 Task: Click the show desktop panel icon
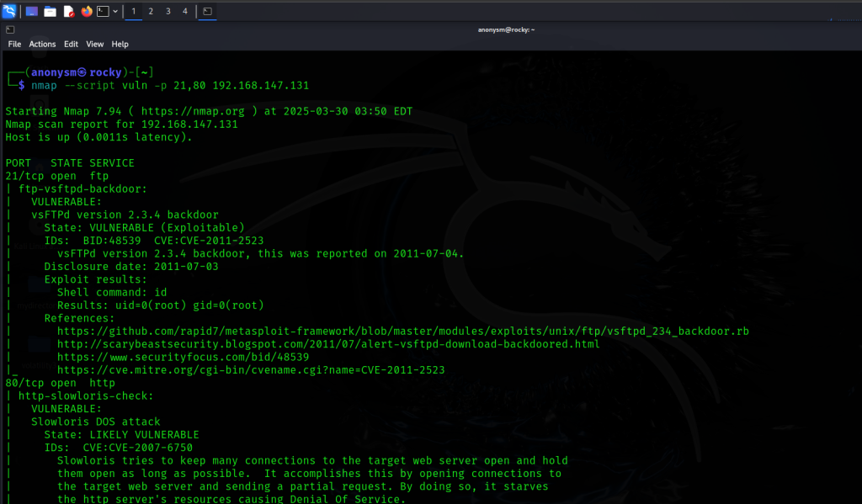pos(32,11)
